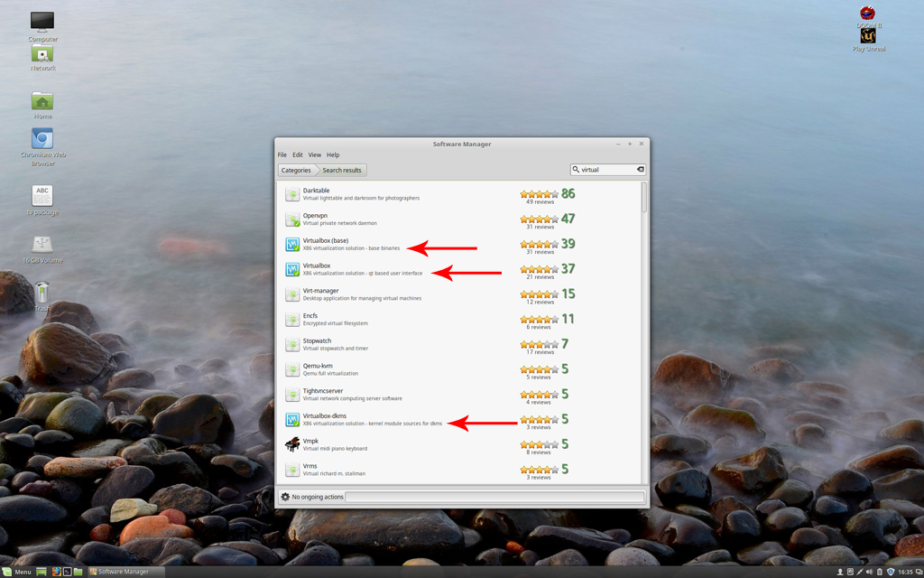The width and height of the screenshot is (924, 578).
Task: Select the Play Unreal desktop shortcut
Action: tap(868, 35)
